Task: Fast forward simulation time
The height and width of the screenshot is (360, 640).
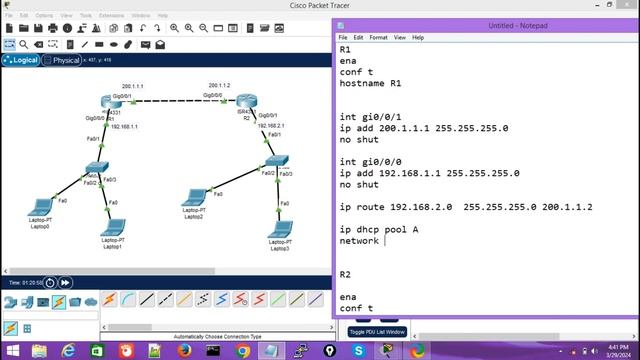Action: (65, 282)
